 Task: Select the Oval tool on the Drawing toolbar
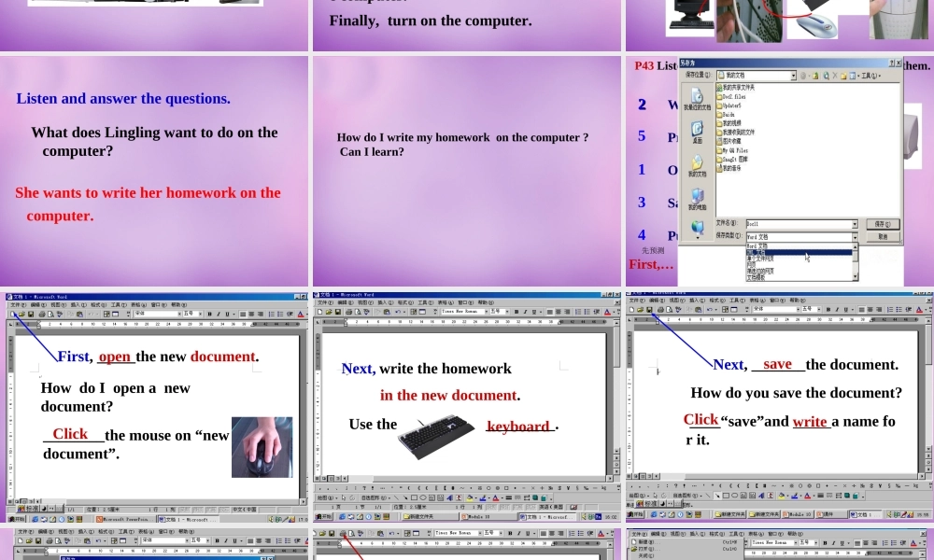coord(422,497)
